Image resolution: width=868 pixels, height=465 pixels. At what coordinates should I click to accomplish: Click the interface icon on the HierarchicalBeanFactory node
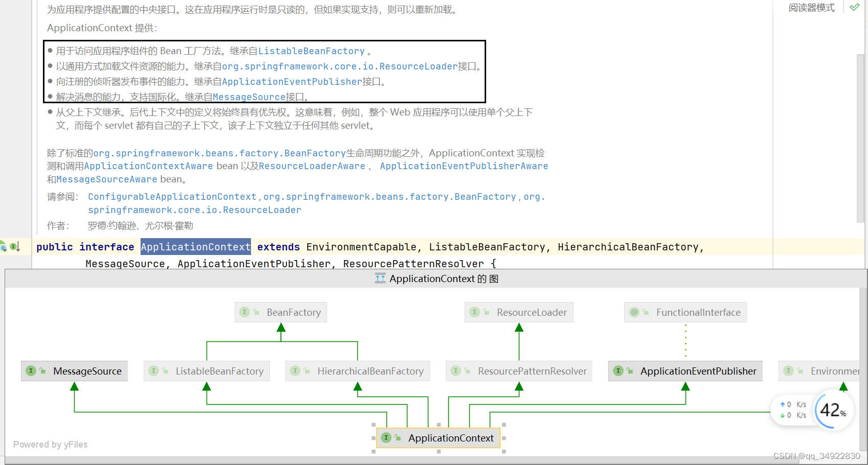click(295, 370)
